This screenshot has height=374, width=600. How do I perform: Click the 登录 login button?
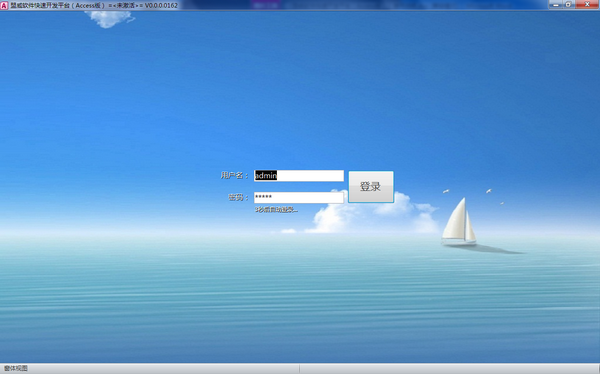tap(371, 187)
